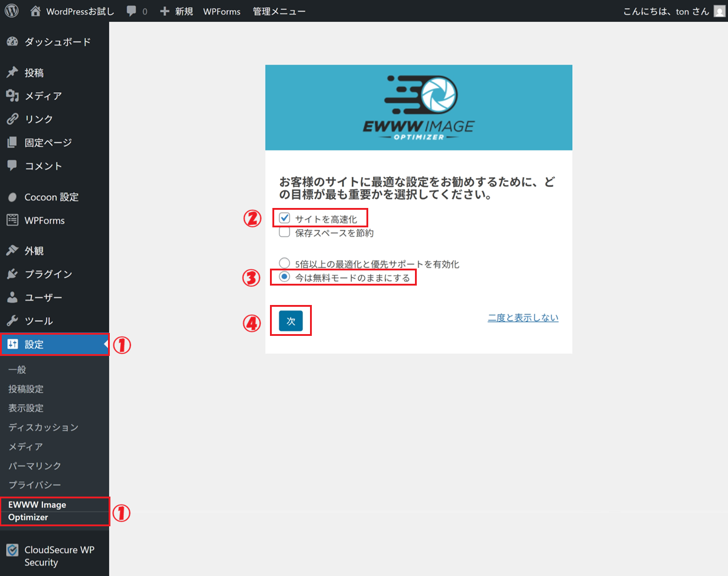The image size is (728, 576).
Task: Collapse the 設定 settings menu section
Action: point(34,344)
